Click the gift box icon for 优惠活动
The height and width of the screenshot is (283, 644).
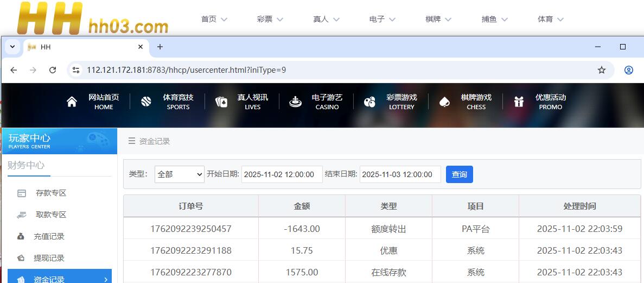coord(519,102)
